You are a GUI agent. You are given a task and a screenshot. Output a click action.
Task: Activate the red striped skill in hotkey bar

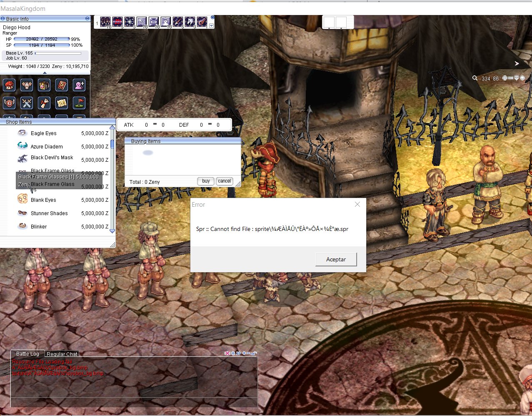click(117, 22)
